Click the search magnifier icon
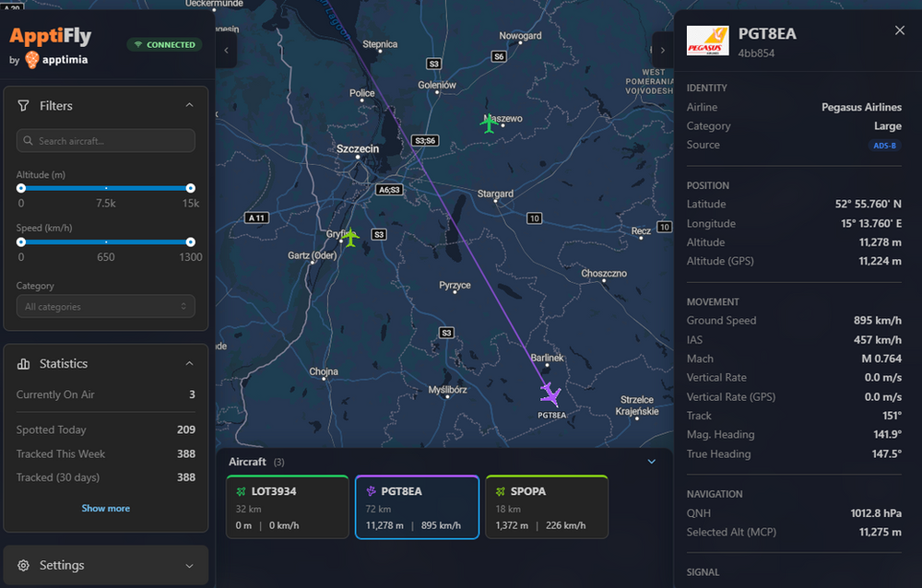The height and width of the screenshot is (588, 922). click(x=28, y=141)
